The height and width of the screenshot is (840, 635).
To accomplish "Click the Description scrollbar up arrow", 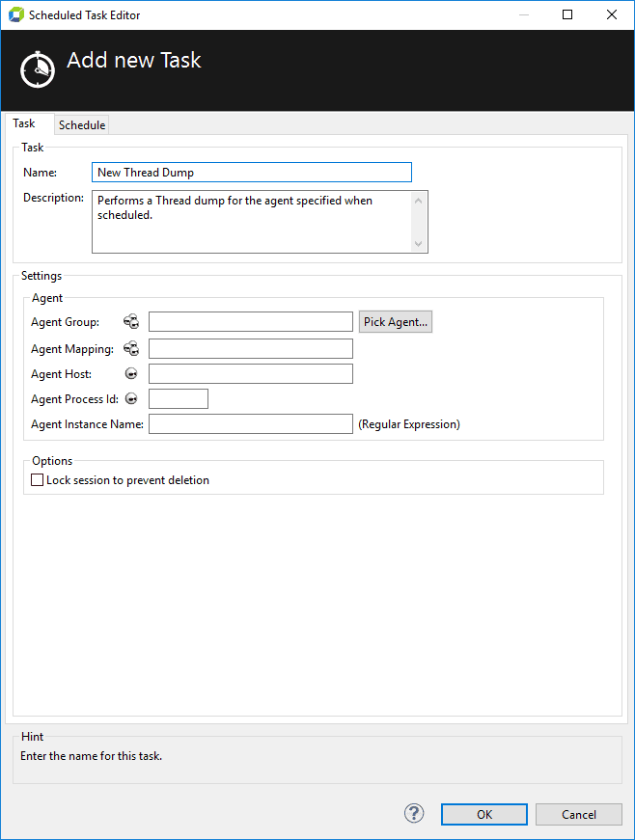I will point(419,201).
